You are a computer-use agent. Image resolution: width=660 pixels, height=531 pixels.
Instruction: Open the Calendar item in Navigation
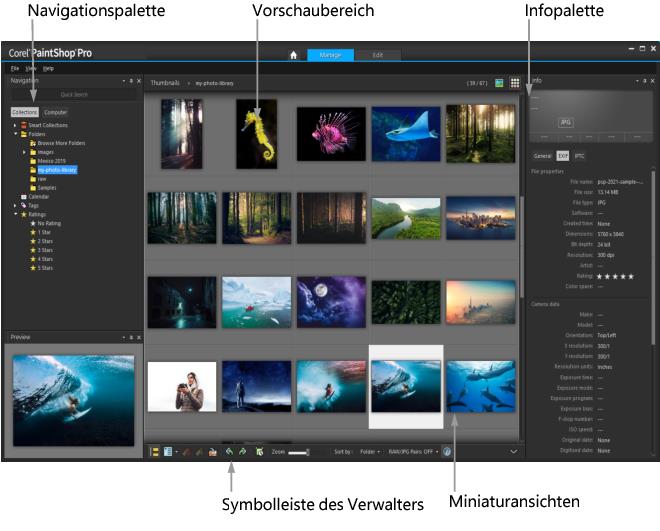[x=38, y=196]
